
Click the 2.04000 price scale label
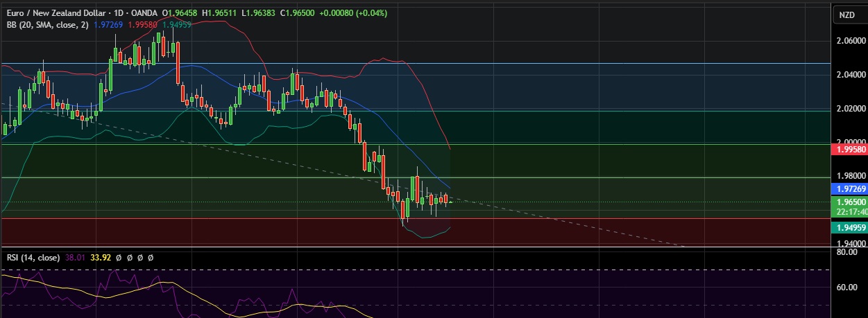coord(851,75)
